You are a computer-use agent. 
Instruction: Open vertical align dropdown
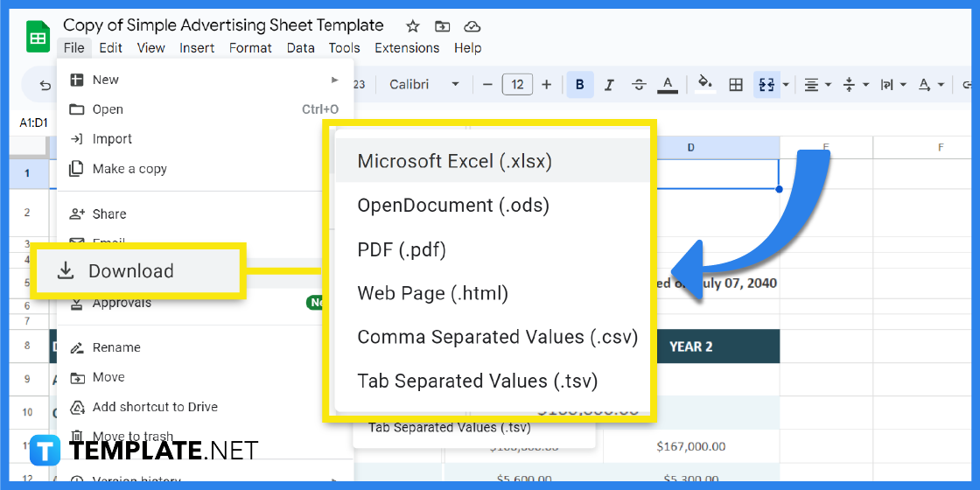[856, 84]
